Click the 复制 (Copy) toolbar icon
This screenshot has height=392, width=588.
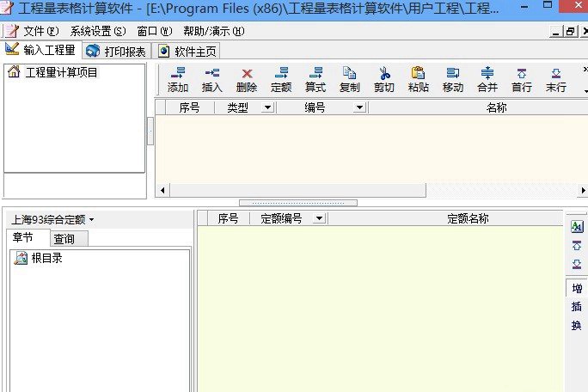350,80
